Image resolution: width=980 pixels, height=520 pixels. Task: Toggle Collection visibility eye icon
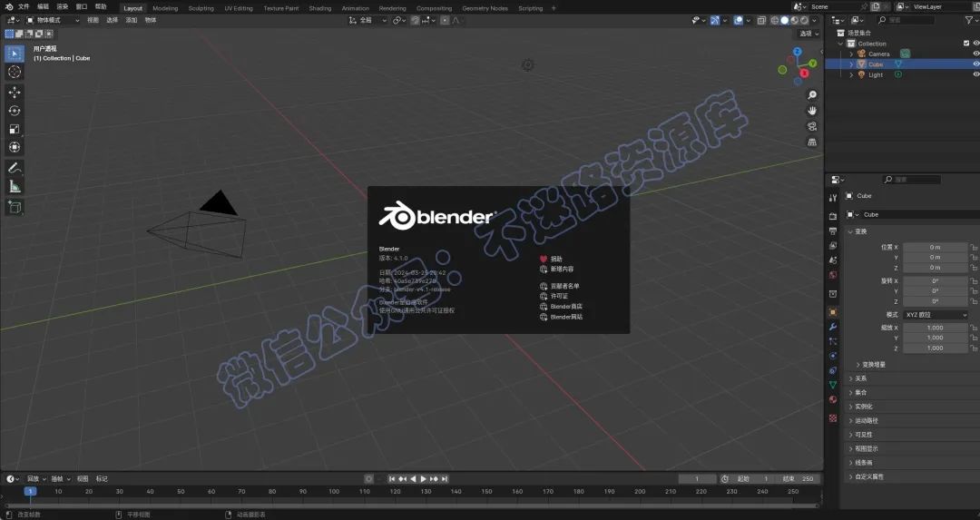tap(975, 44)
